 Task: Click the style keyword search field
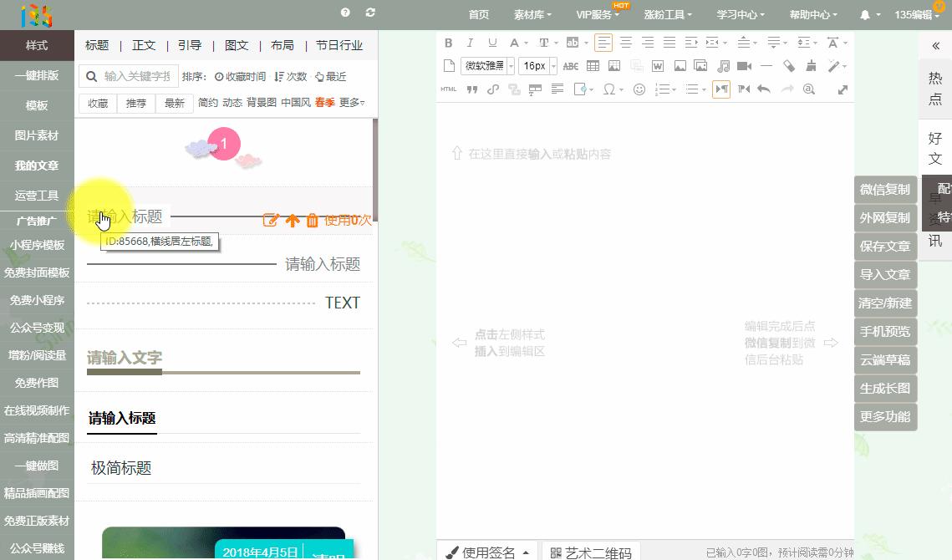click(x=137, y=77)
